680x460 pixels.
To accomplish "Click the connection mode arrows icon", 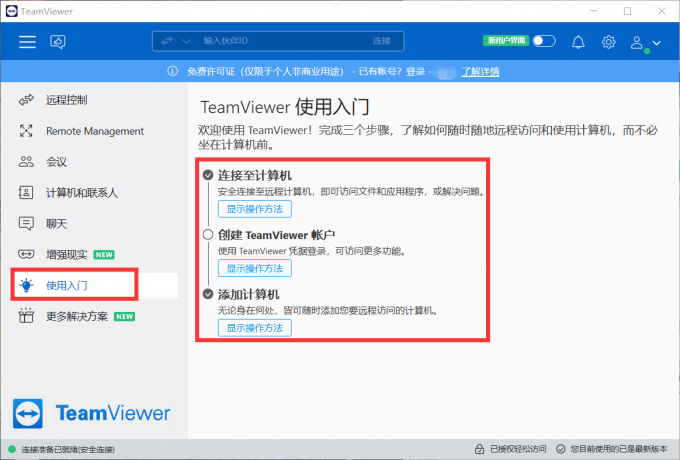I will 167,41.
